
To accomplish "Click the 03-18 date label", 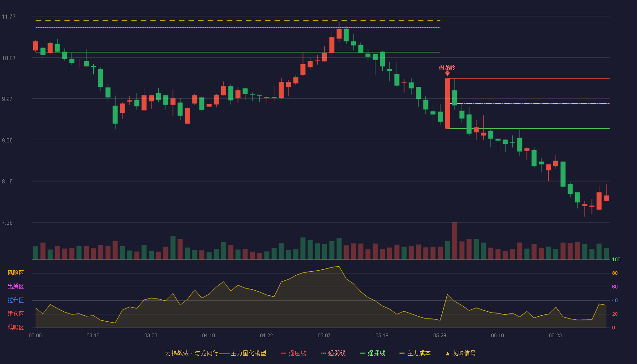I will point(93,335).
